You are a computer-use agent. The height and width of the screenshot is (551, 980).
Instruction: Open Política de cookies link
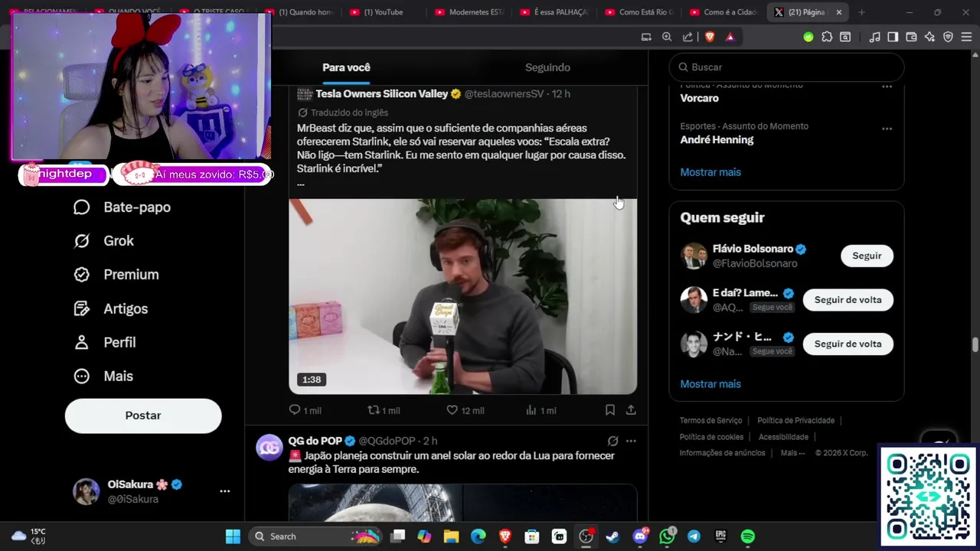[711, 437]
